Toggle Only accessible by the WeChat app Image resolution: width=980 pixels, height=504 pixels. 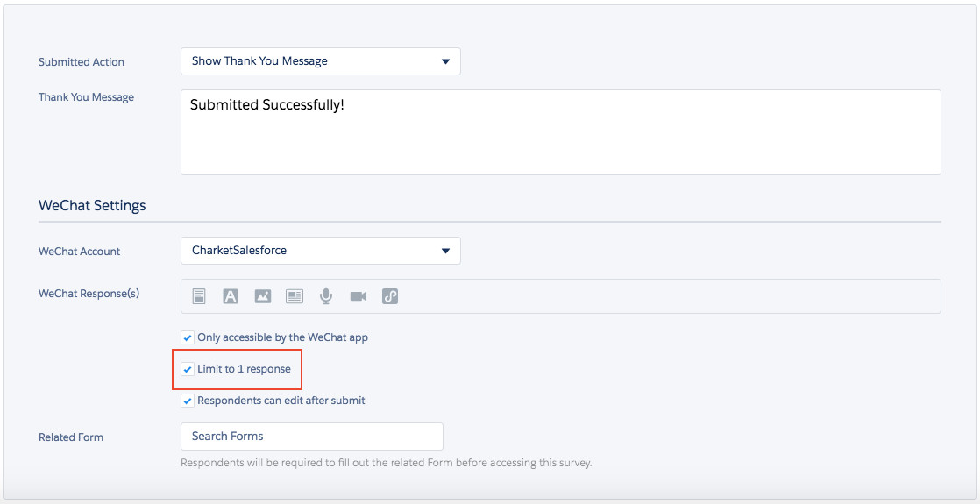(188, 337)
